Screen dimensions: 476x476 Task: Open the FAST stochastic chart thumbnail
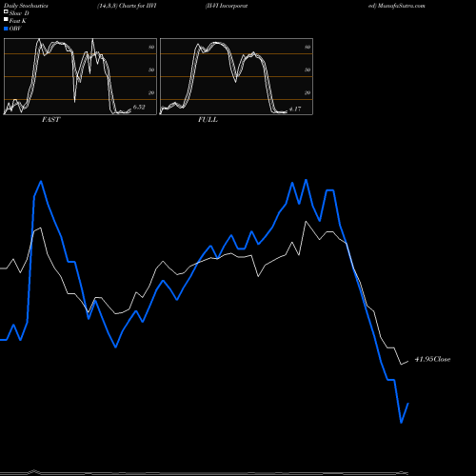pos(80,76)
